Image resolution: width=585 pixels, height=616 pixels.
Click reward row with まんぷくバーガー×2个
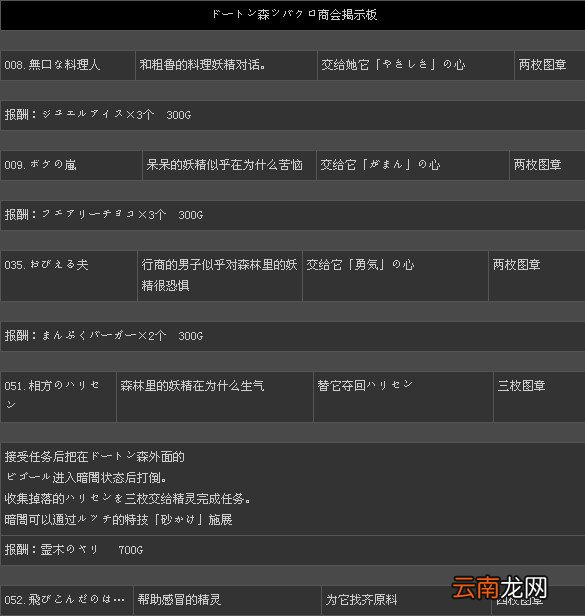[292, 336]
